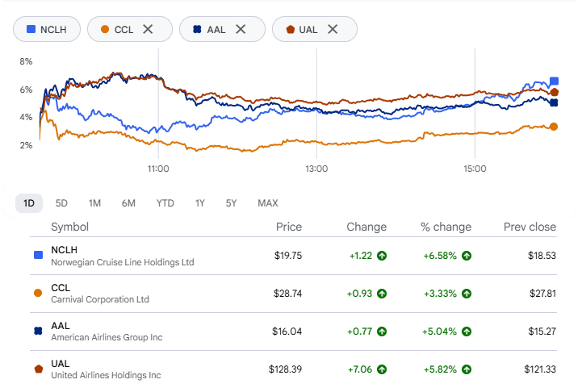The width and height of the screenshot is (582, 392).
Task: Click up-arrow icon next to +1.22 change
Action: click(x=382, y=256)
